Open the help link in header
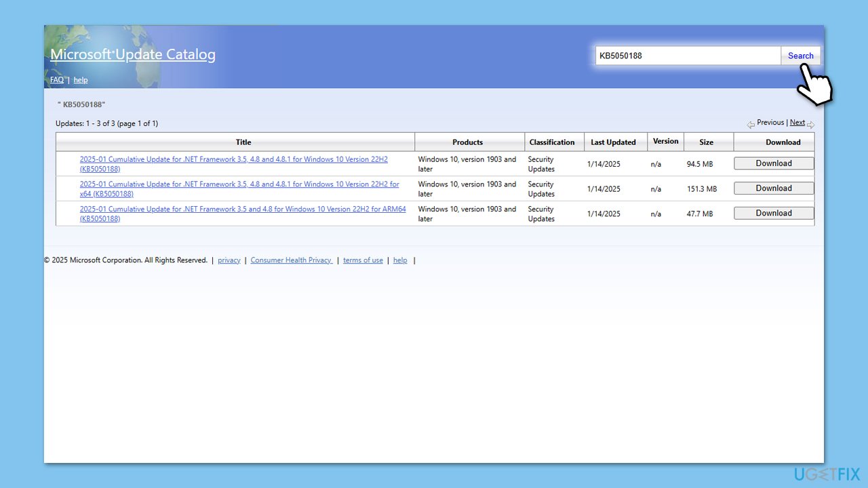This screenshot has height=488, width=868. pos(81,80)
